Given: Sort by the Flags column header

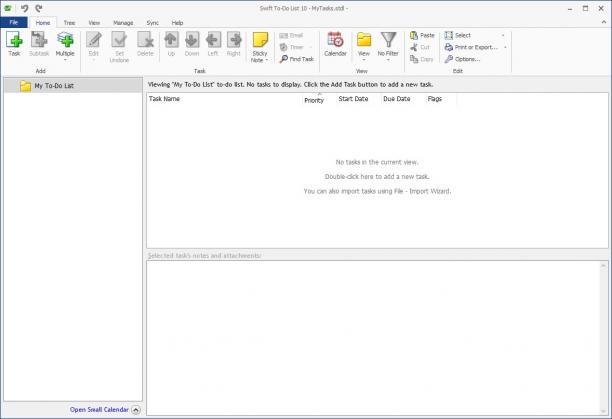Looking at the screenshot, I should (440, 99).
